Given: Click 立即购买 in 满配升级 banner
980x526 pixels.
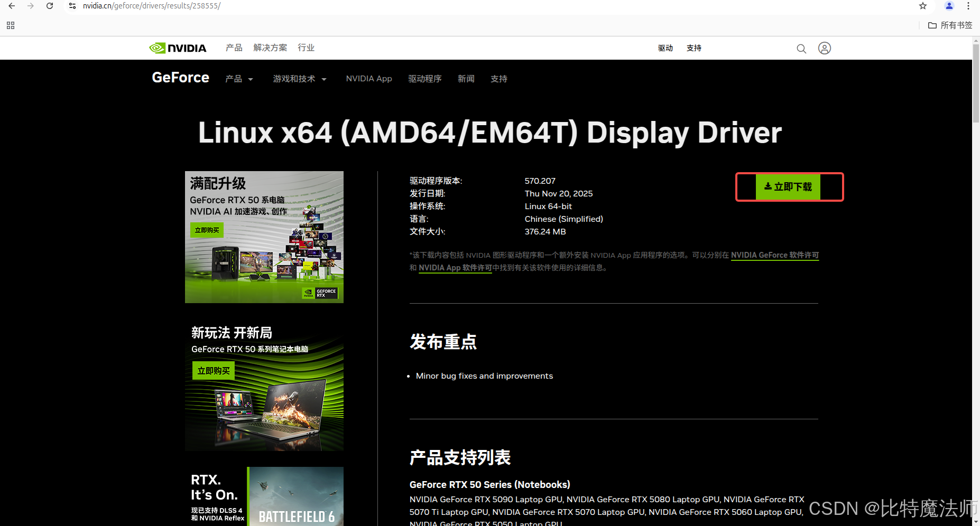Looking at the screenshot, I should [x=207, y=230].
